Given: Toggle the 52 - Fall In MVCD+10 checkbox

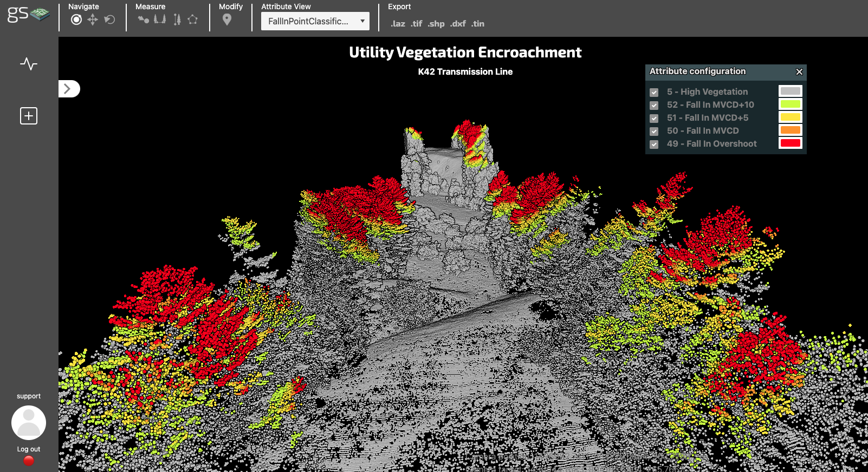Looking at the screenshot, I should 654,106.
